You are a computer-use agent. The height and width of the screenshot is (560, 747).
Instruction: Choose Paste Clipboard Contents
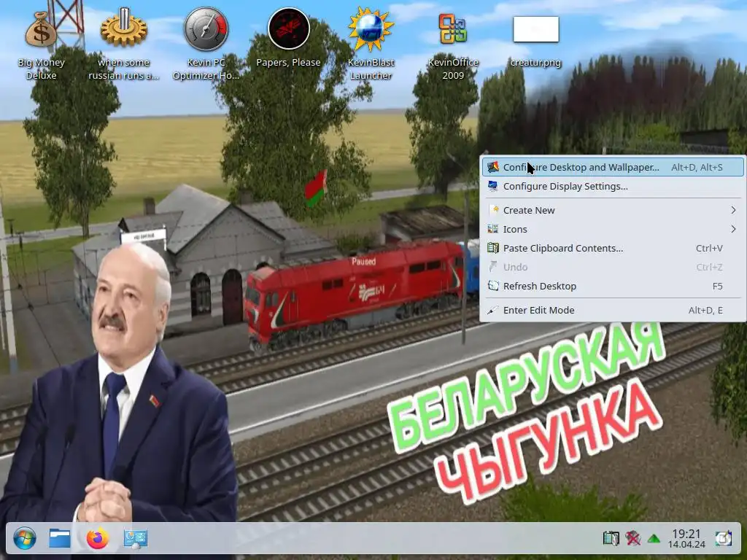(x=613, y=248)
